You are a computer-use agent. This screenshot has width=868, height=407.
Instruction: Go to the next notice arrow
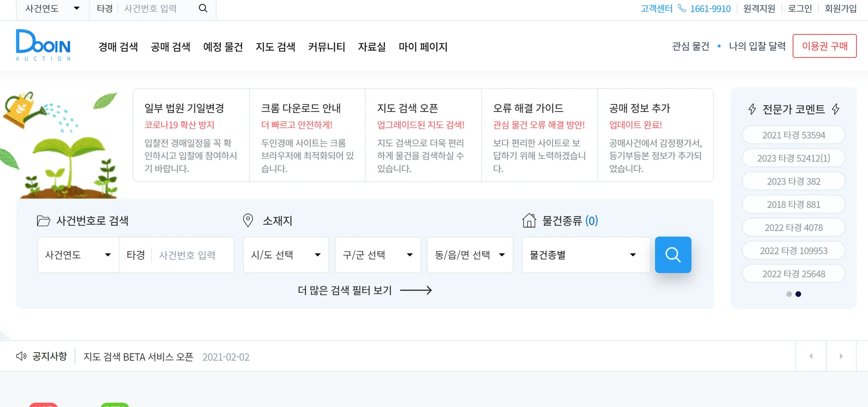(841, 356)
